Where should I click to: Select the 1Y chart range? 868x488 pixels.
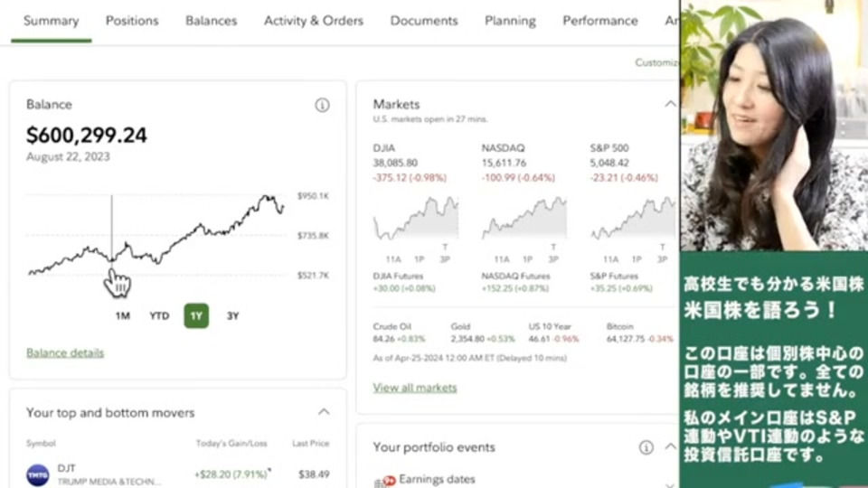point(196,315)
